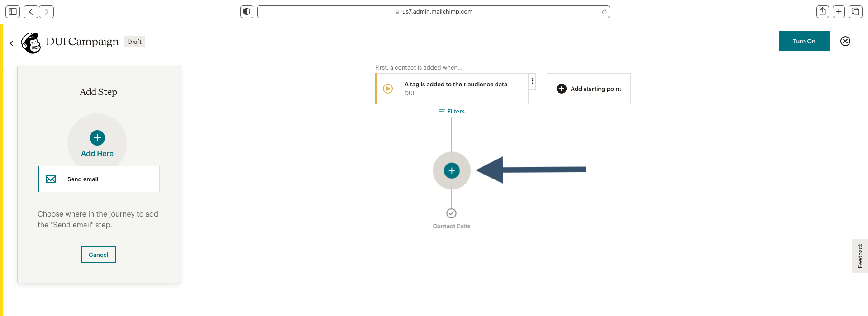Click the Send email envelope icon

pyautogui.click(x=51, y=179)
